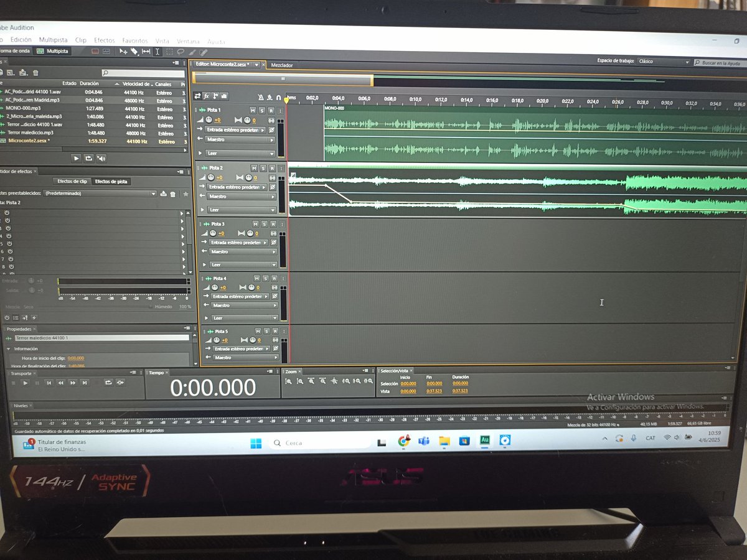This screenshot has width=747, height=560.
Task: Open Adobe Audition icon on taskbar
Action: click(484, 440)
